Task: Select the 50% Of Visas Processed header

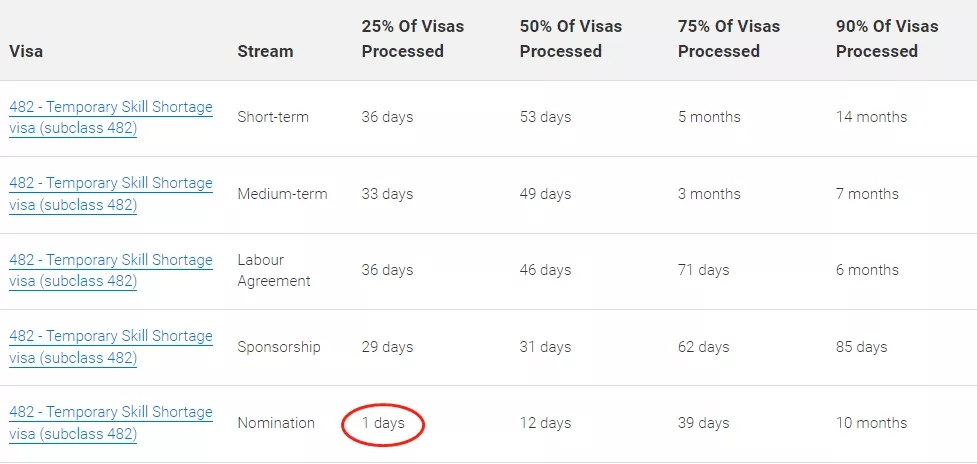Action: point(570,38)
